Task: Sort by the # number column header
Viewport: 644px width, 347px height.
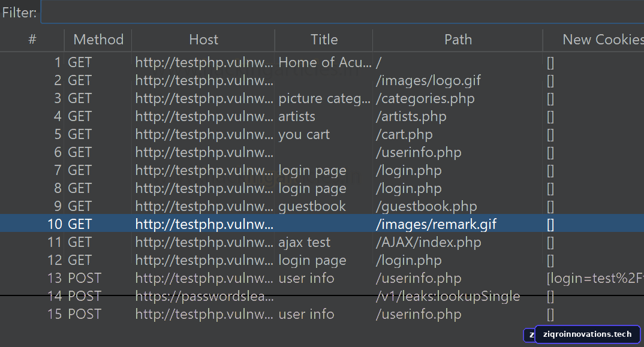Action: point(32,40)
